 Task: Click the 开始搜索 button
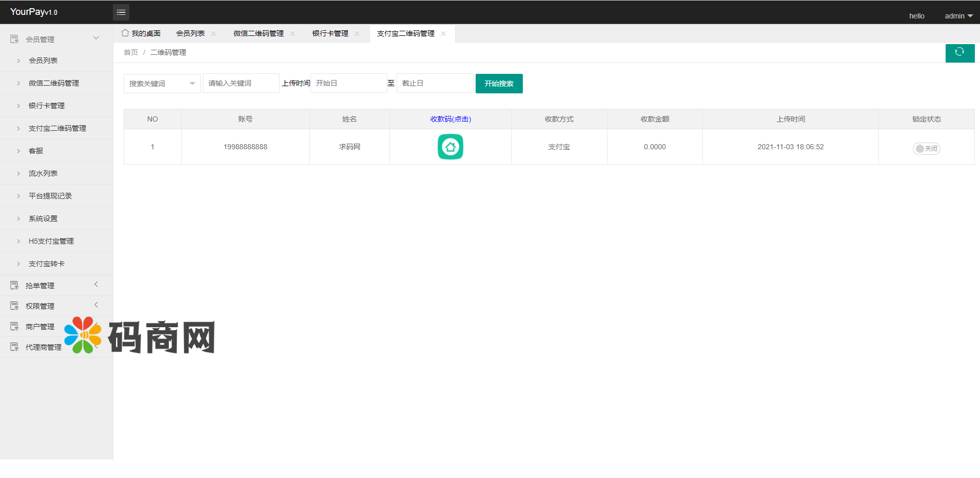click(499, 84)
